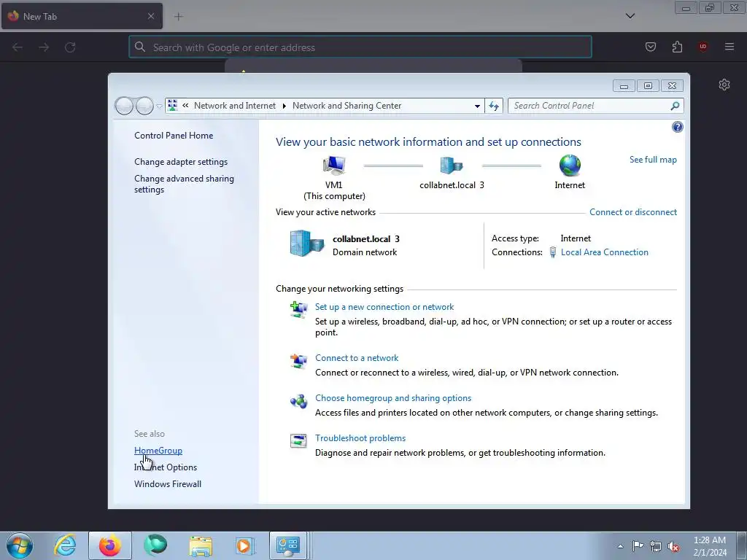Image resolution: width=747 pixels, height=560 pixels.
Task: Click the Domain network building icon
Action: 307,244
